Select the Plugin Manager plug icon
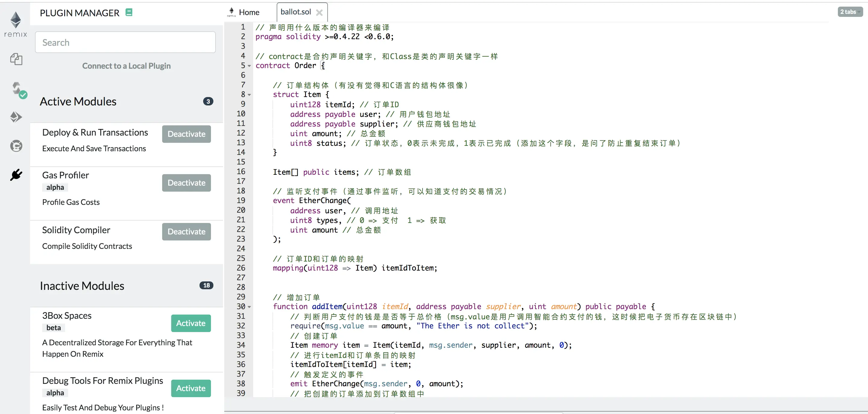The image size is (868, 414). point(16,174)
